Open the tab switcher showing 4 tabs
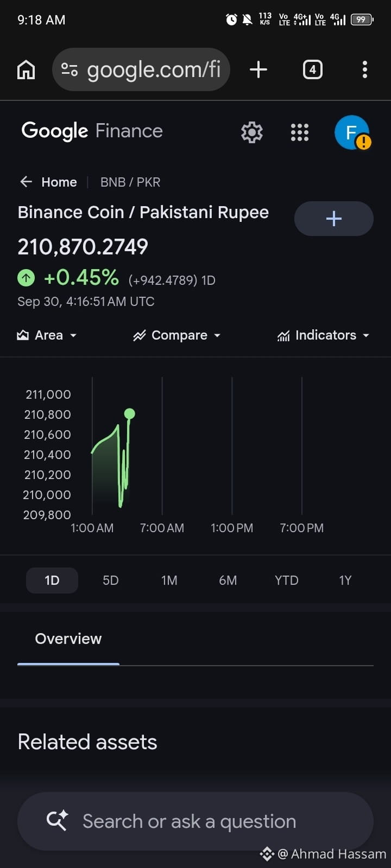391x868 pixels. (312, 69)
